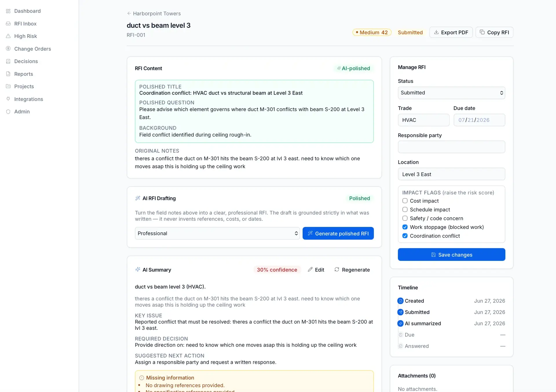This screenshot has height=392, width=556.
Task: Click the pencil icon next to Edit
Action: click(310, 270)
